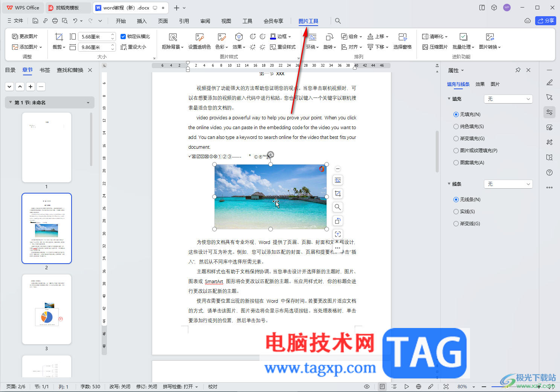Switch to the Effects tab in properties
Image resolution: width=560 pixels, height=392 pixels.
point(480,84)
